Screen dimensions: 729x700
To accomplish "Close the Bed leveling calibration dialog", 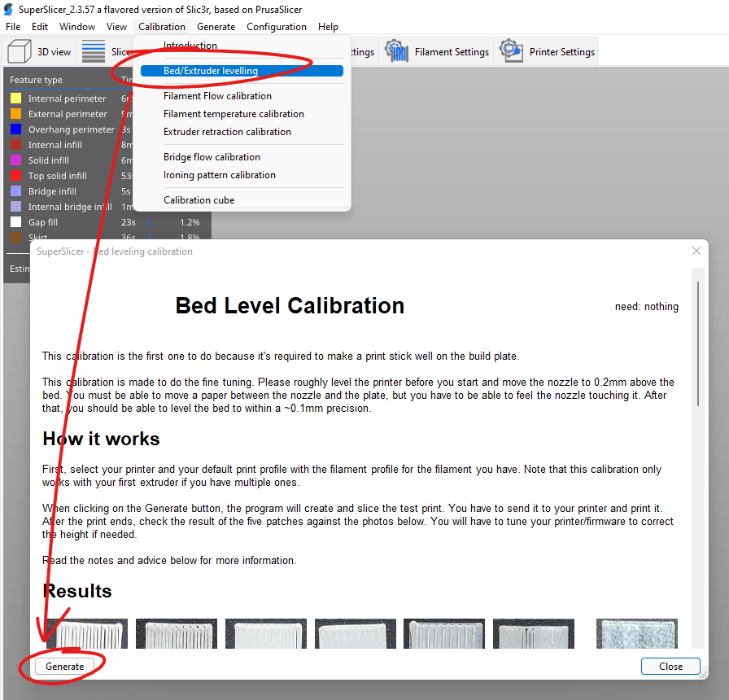I will click(696, 252).
